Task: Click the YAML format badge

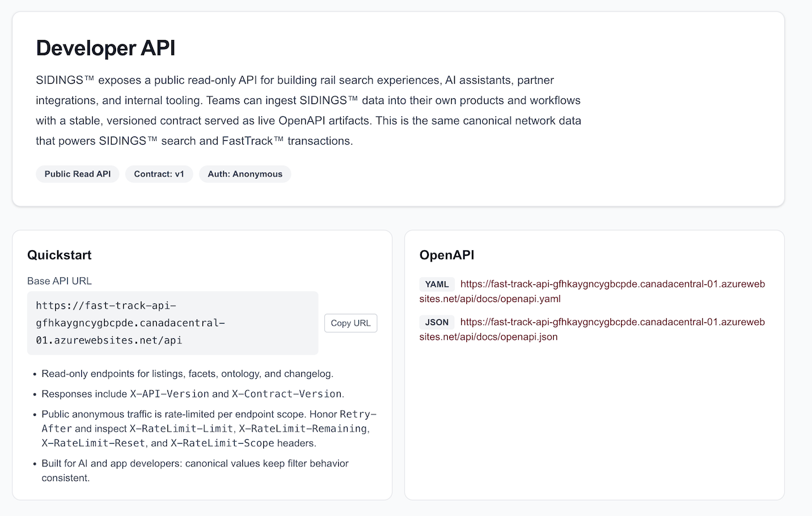Action: (x=436, y=284)
